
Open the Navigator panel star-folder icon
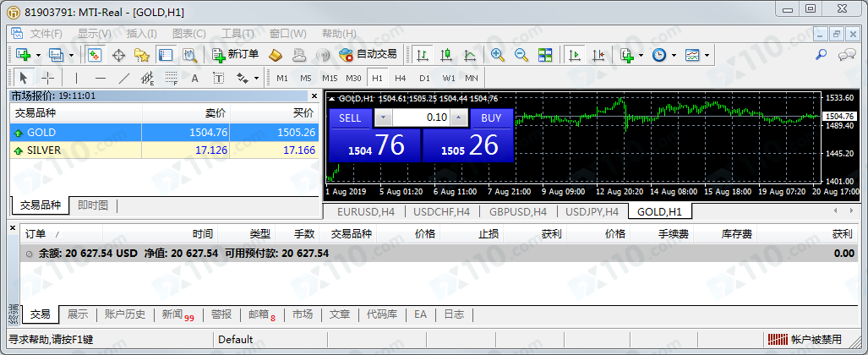(141, 55)
